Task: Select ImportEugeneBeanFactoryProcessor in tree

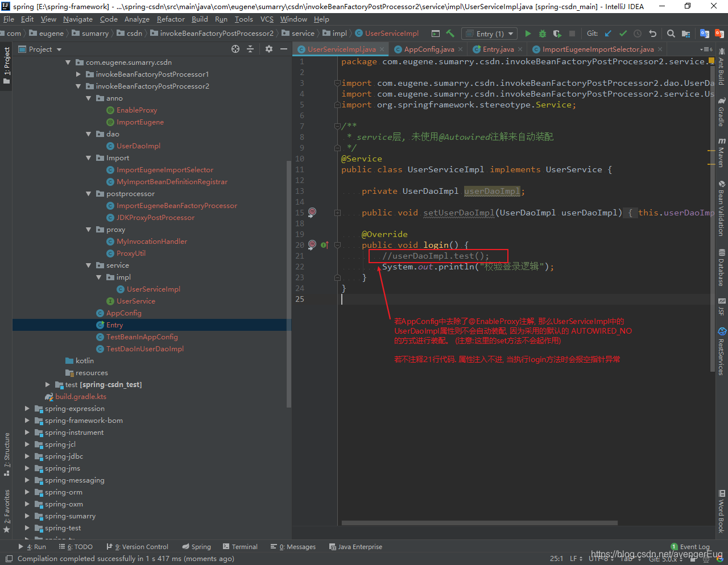Action: tap(177, 206)
